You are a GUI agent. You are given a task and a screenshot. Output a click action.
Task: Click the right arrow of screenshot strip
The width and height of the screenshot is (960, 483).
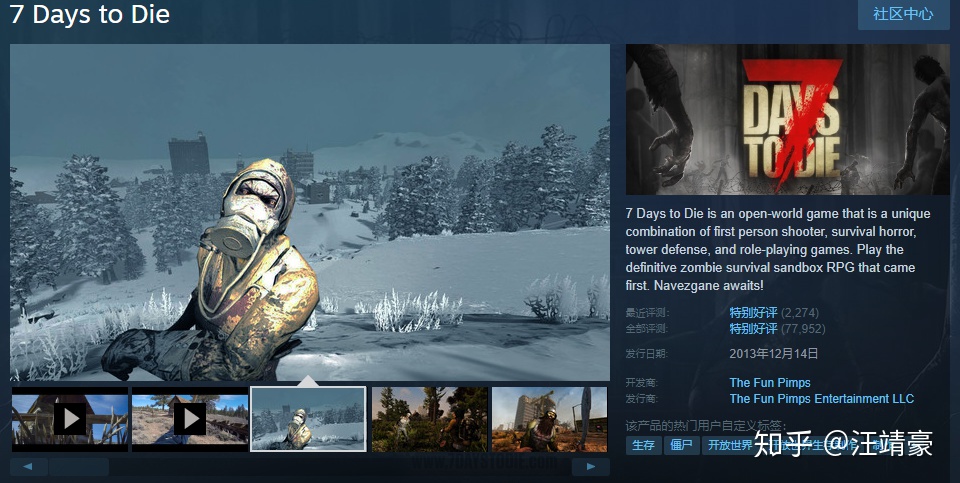pos(590,466)
